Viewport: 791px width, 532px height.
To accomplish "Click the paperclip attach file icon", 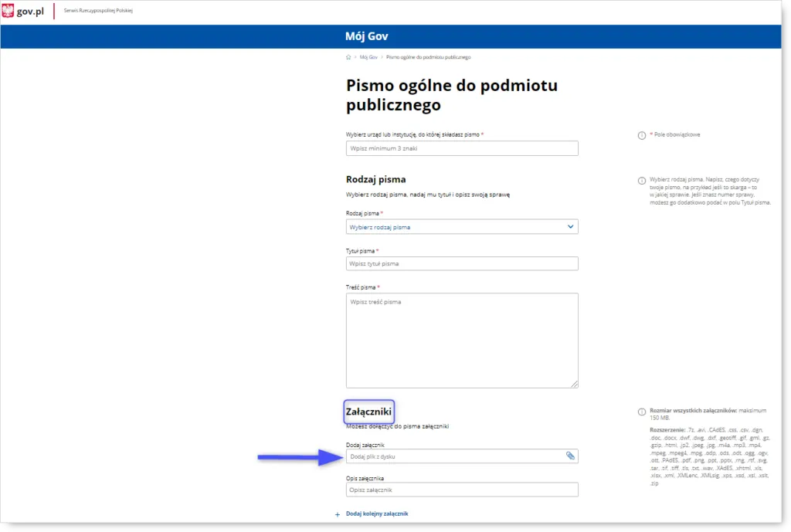I will click(570, 456).
